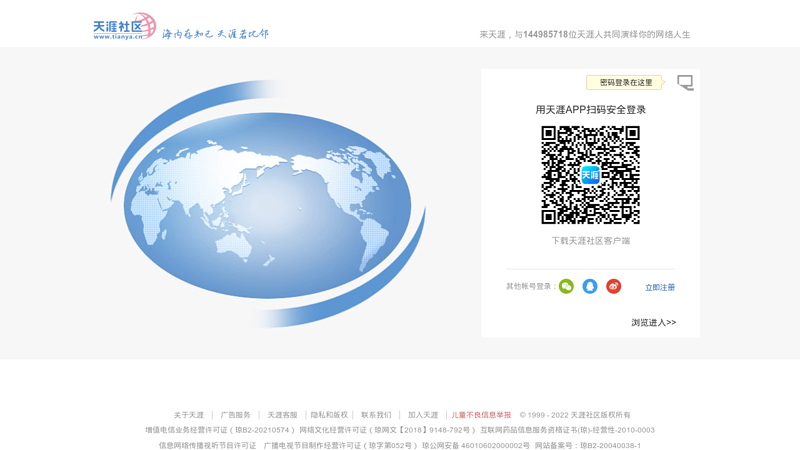Open 加入天涯 footer link

423,415
